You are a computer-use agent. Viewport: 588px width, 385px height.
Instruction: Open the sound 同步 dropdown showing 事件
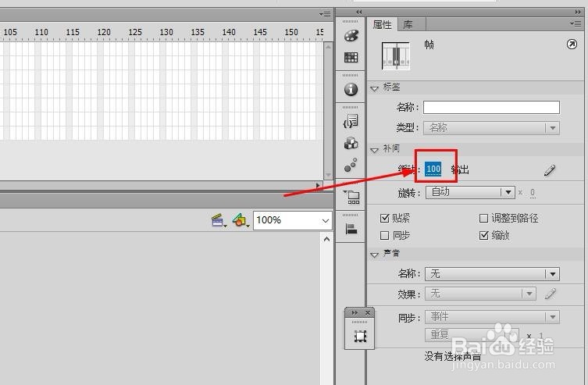[492, 317]
